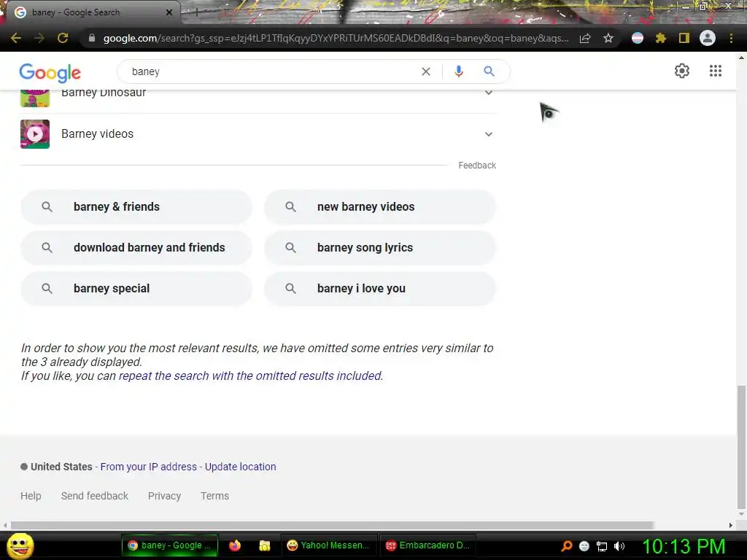The height and width of the screenshot is (560, 747).
Task: Click Update location link
Action: (x=240, y=467)
